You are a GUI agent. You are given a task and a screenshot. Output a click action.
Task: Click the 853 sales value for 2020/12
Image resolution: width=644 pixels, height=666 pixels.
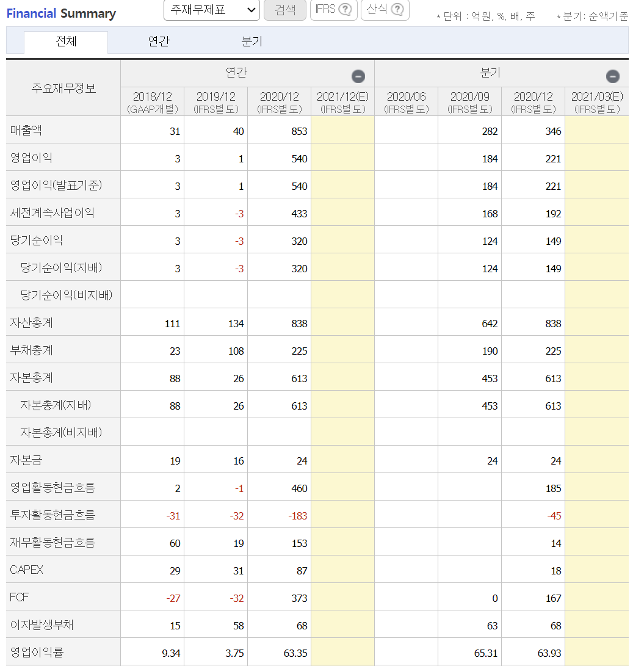coord(299,132)
